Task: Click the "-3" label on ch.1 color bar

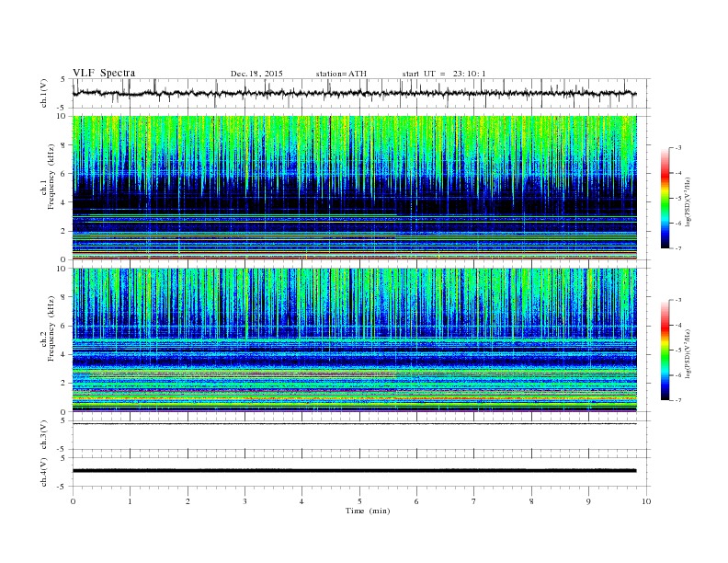Action: tap(678, 148)
